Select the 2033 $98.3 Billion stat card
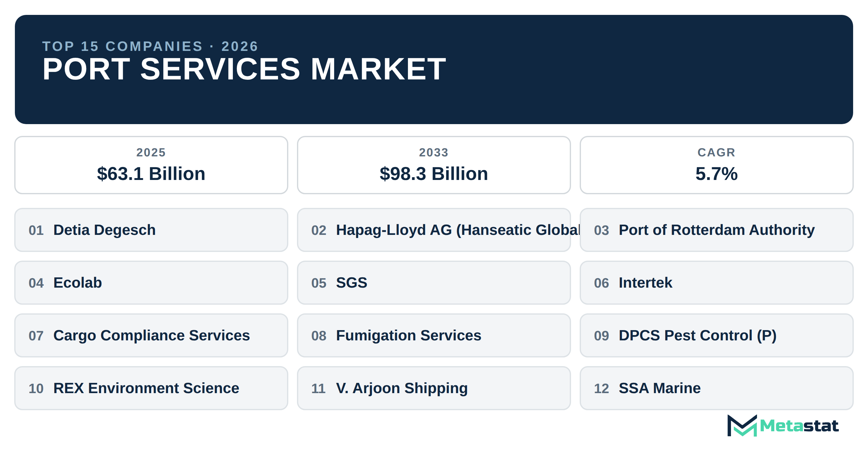 (x=434, y=165)
